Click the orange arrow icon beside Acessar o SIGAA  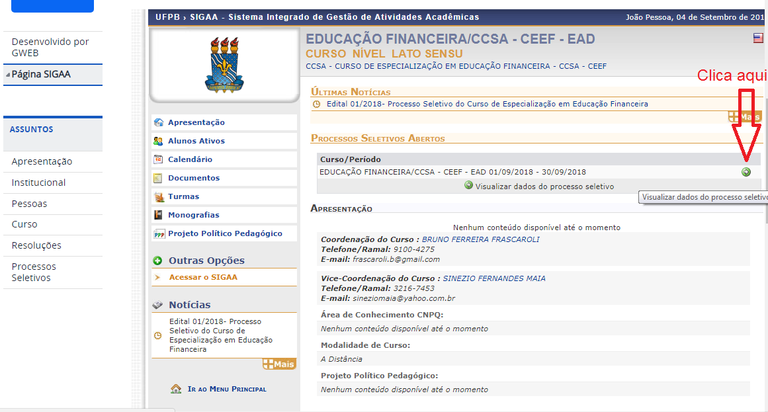point(158,277)
